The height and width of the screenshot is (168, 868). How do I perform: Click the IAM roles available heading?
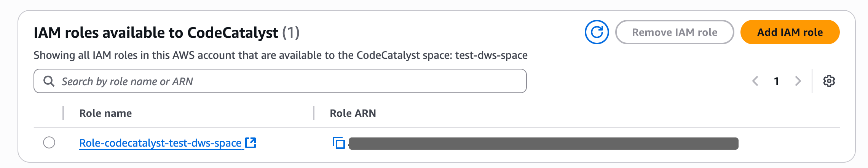tap(156, 33)
